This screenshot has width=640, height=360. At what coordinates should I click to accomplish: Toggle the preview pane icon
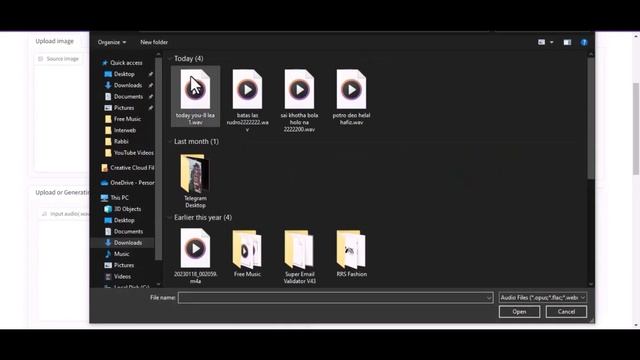[x=567, y=42]
